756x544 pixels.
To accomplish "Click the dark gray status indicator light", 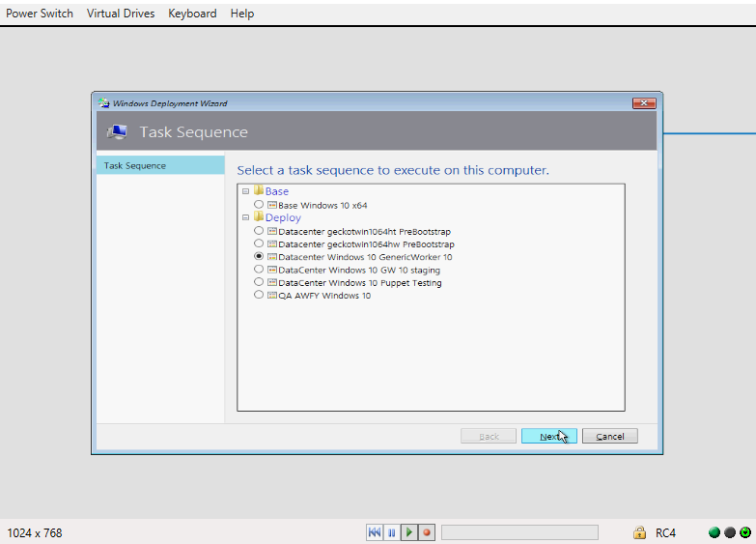I will 730,532.
